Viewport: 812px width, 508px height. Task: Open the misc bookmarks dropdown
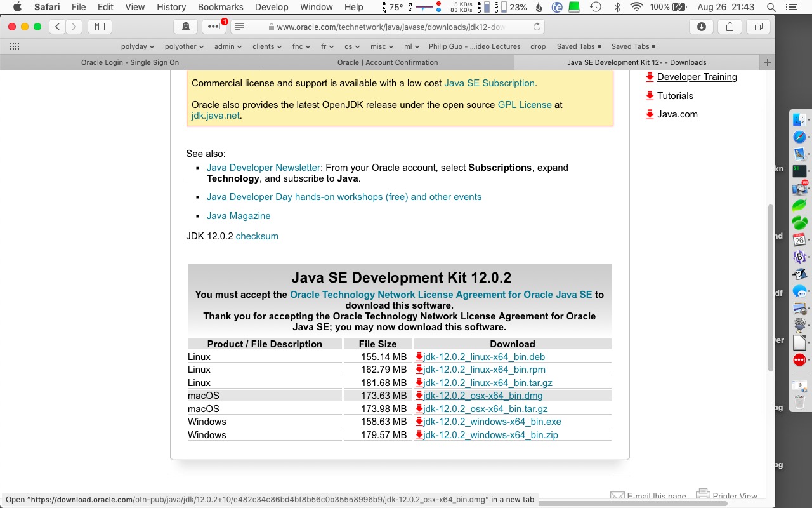pyautogui.click(x=383, y=46)
